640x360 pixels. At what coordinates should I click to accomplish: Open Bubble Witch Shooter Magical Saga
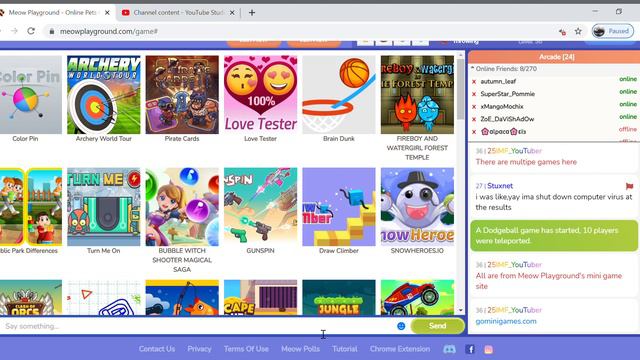(x=182, y=207)
